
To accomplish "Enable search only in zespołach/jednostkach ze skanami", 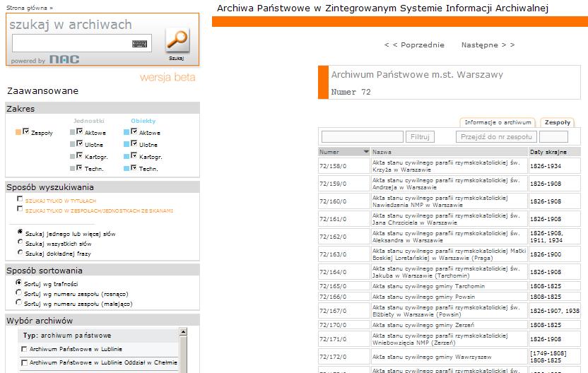I will (x=20, y=209).
